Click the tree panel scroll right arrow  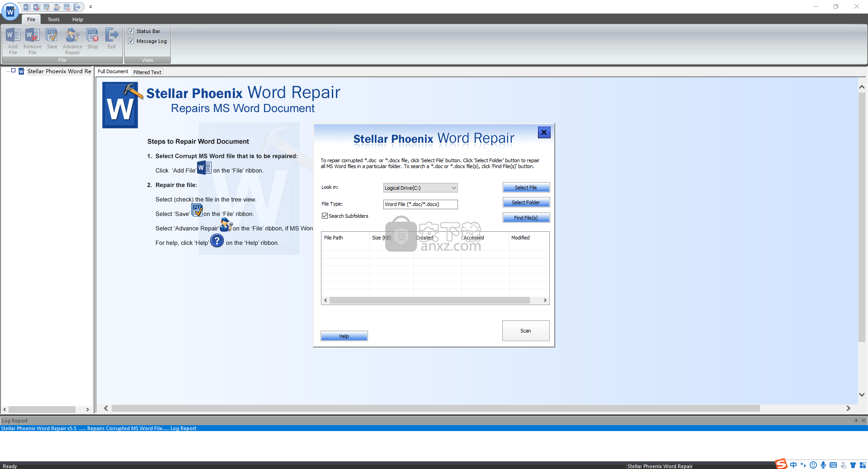[x=87, y=410]
